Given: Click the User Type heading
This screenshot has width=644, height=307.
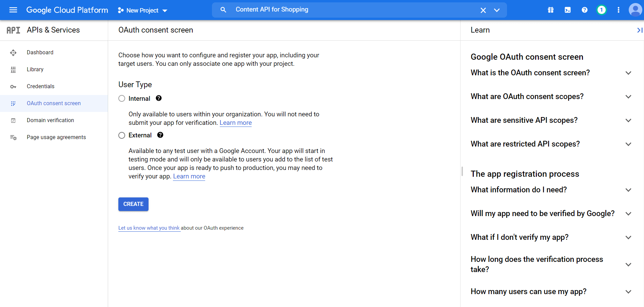Looking at the screenshot, I should tap(135, 84).
